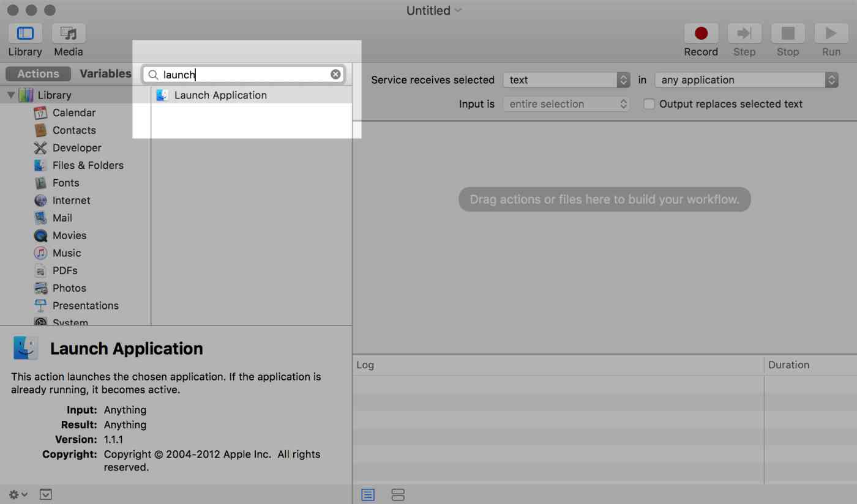
Task: Show the variables list view icon
Action: tap(398, 495)
